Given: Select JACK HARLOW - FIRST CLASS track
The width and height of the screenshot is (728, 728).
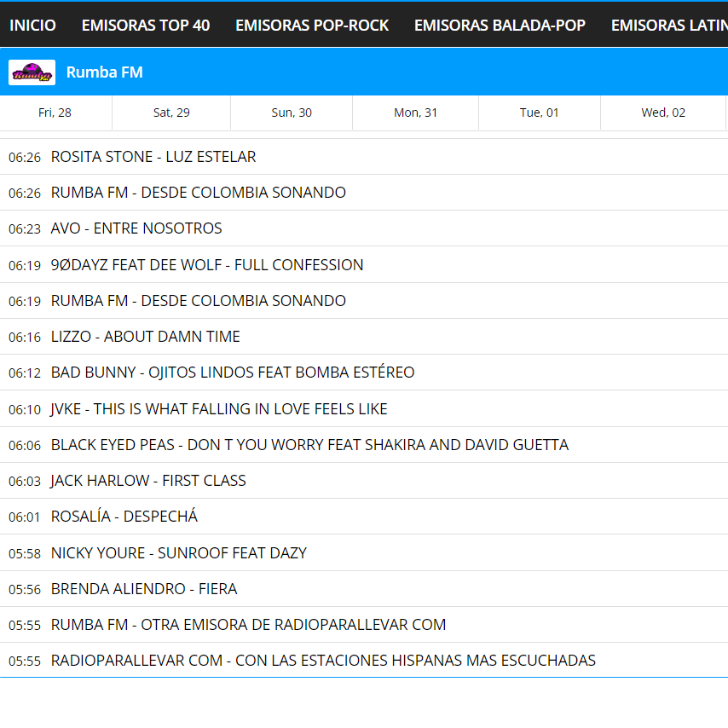Looking at the screenshot, I should tap(364, 481).
